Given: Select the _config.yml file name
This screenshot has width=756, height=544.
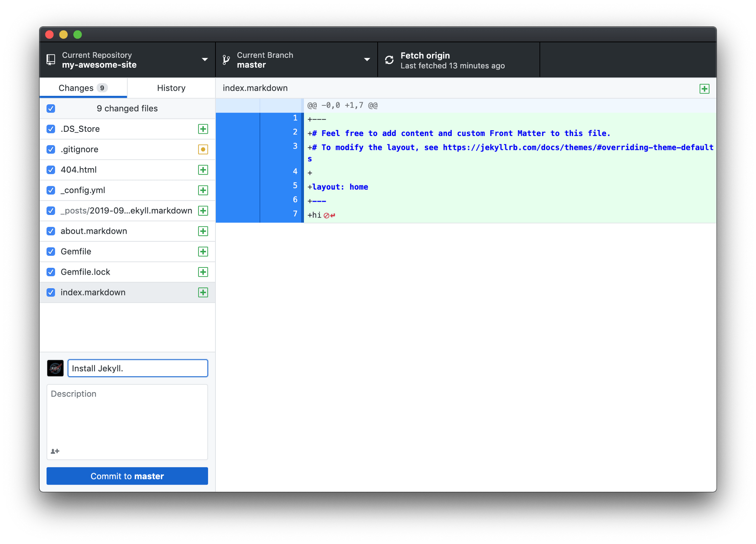Looking at the screenshot, I should click(83, 190).
